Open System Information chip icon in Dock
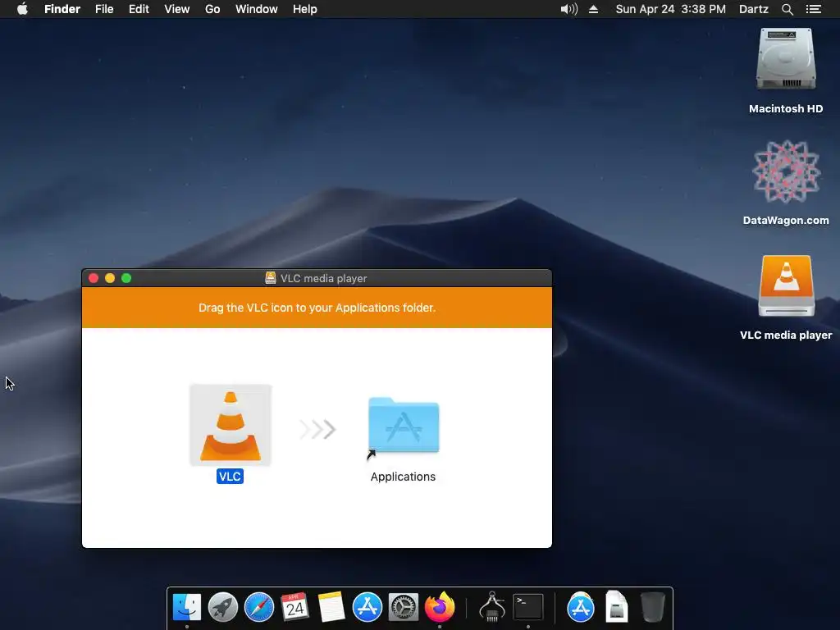This screenshot has height=630, width=840. click(x=492, y=607)
